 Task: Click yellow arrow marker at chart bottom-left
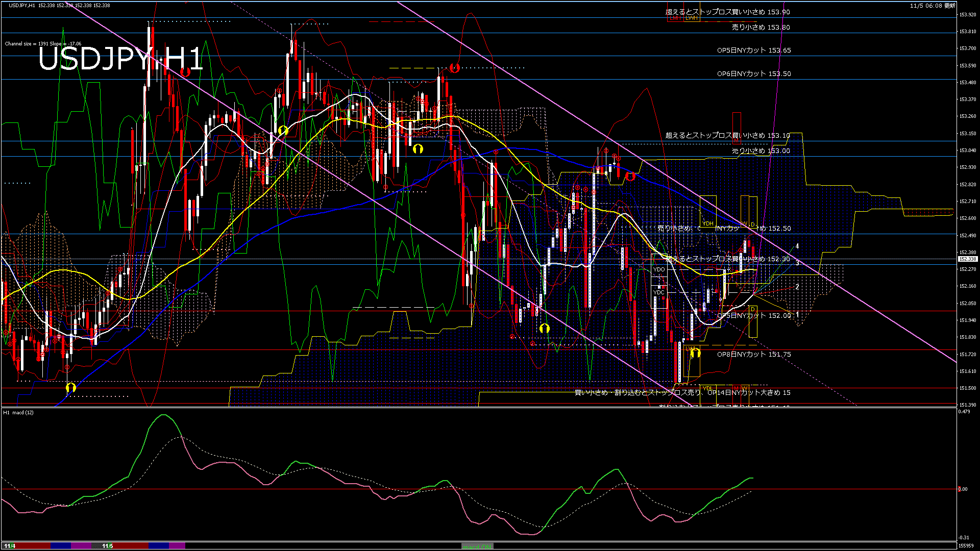(71, 388)
